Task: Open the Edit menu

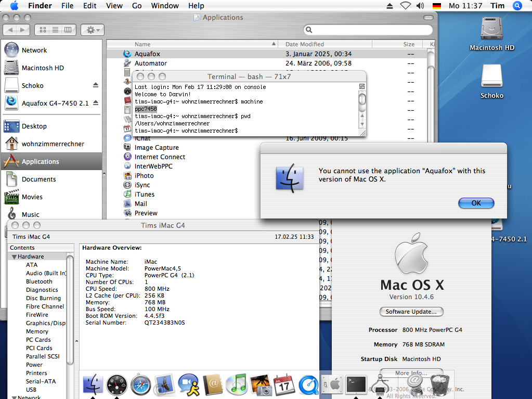Action: coord(89,6)
